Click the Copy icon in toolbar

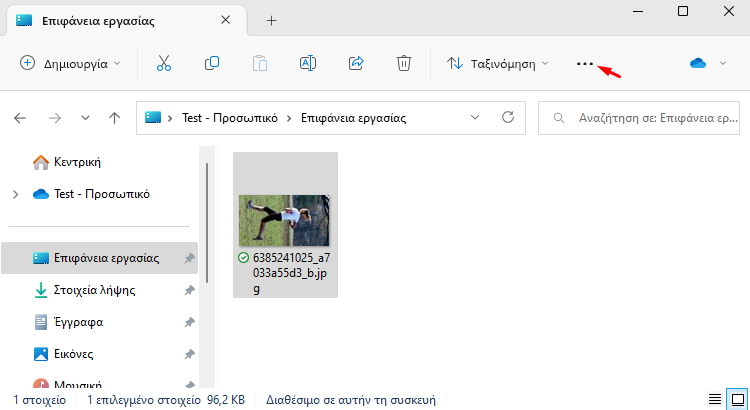[212, 63]
